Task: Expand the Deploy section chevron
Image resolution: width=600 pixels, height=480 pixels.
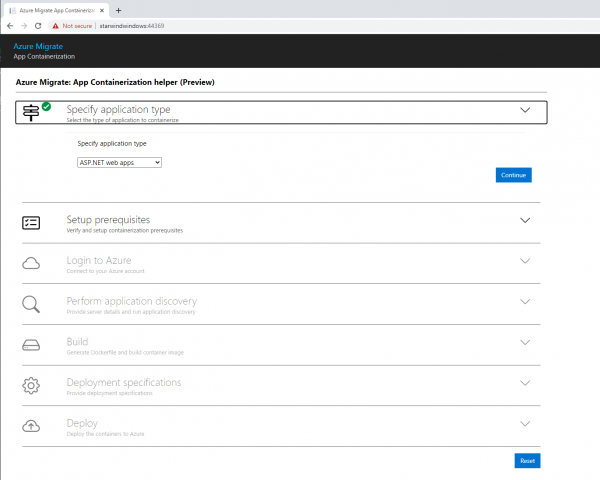Action: 525,423
